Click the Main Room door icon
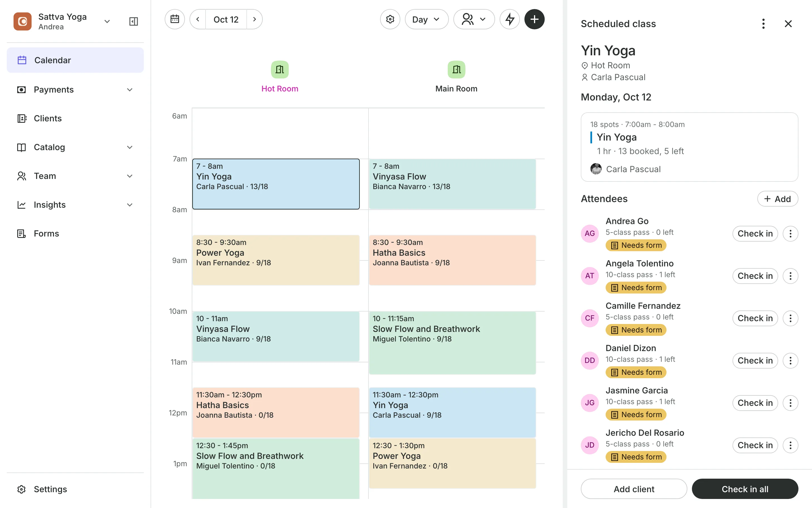Viewport: 812px width, 508px height. 456,69
